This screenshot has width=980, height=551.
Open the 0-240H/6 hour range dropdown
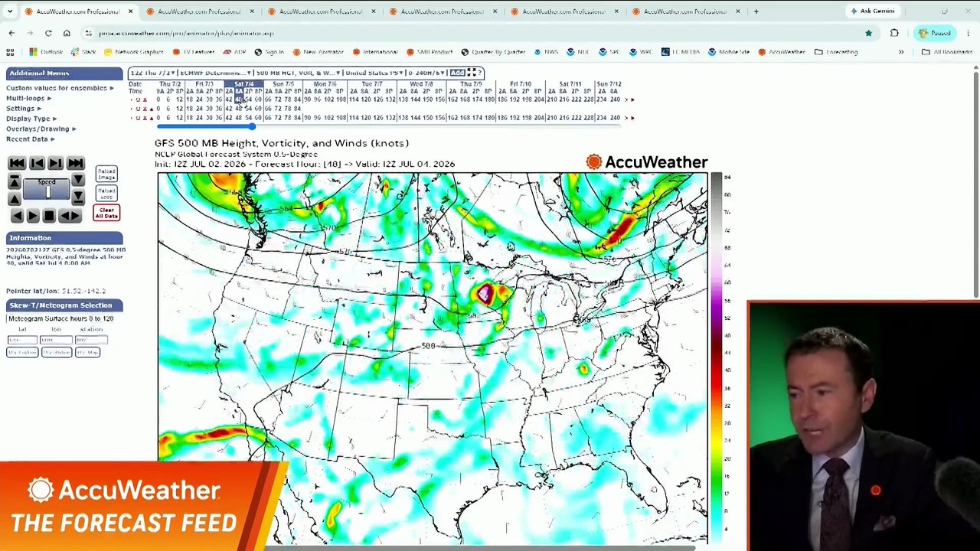426,73
